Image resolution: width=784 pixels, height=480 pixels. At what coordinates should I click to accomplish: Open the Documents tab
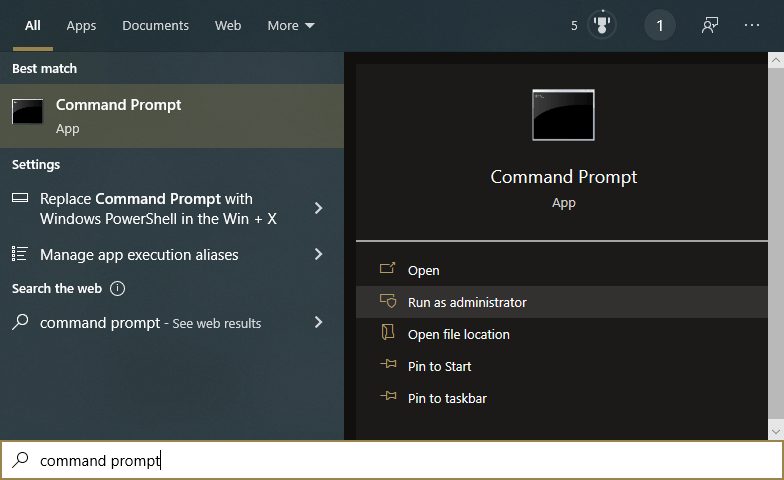[156, 26]
